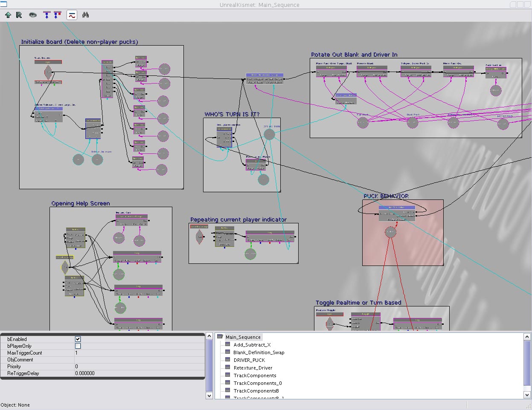Select Add_Subtract_X in sequence tree
This screenshot has height=410, width=532.
tap(252, 345)
